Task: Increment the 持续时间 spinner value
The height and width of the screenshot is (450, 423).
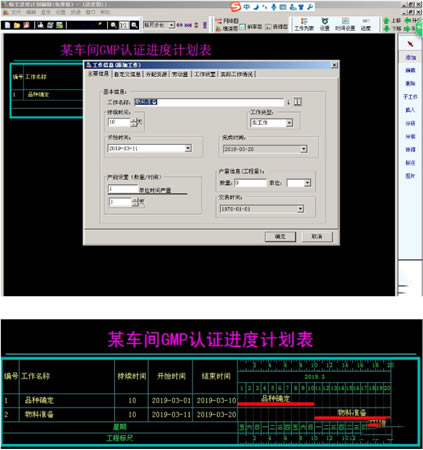Action: [x=134, y=120]
